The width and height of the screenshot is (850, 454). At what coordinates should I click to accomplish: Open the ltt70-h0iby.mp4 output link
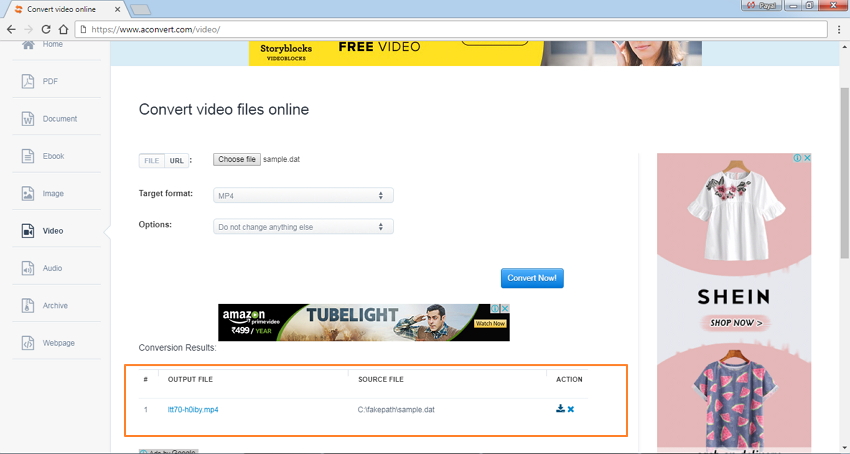(193, 410)
